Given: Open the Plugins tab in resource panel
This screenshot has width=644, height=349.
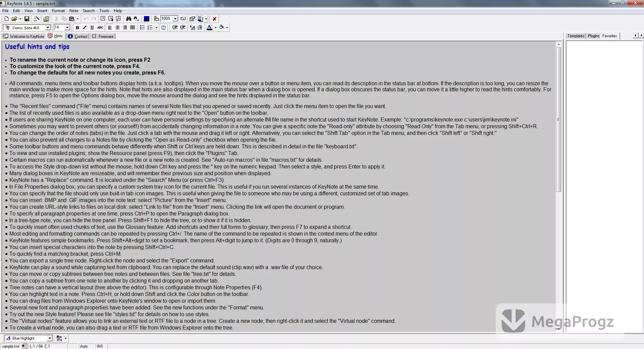Looking at the screenshot, I should coord(593,36).
